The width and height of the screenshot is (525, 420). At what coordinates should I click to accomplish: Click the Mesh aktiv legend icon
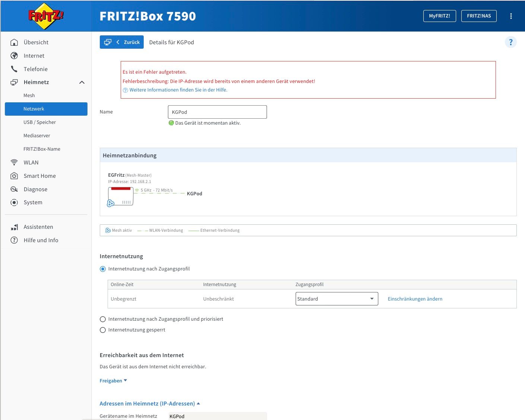[x=108, y=230]
